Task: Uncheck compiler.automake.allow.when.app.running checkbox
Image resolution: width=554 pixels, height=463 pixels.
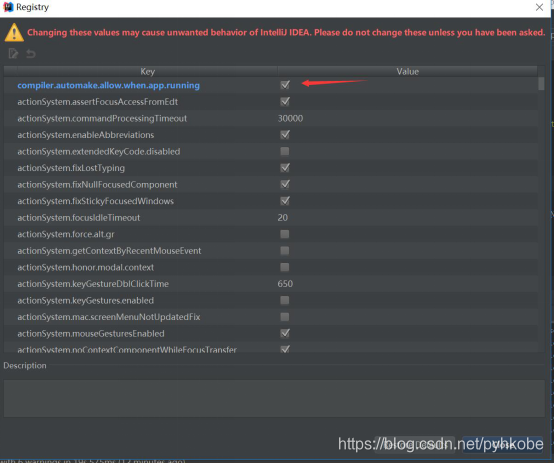Action: [x=285, y=85]
